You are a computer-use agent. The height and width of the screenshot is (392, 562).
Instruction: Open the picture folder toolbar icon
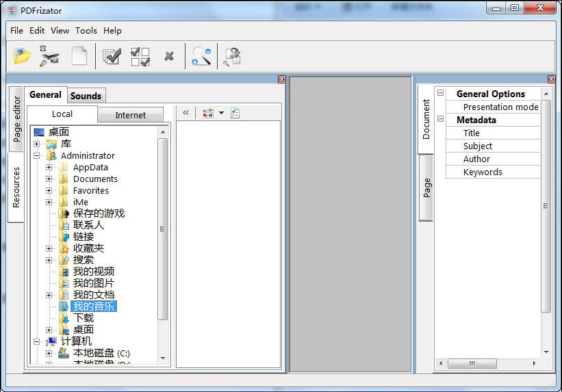coord(22,56)
